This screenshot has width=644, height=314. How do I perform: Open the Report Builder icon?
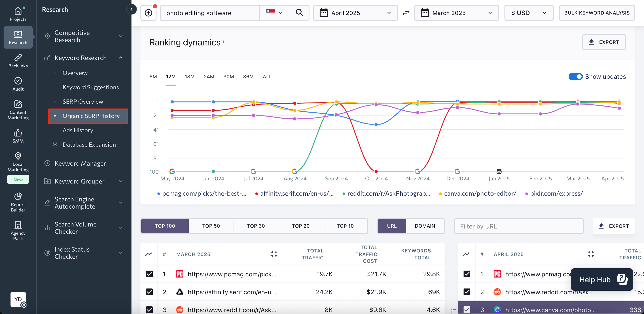pyautogui.click(x=18, y=196)
